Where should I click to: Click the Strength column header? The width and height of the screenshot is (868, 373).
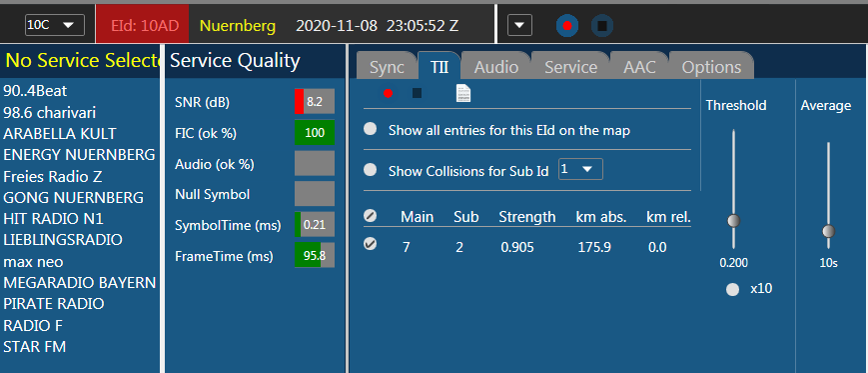(x=527, y=217)
